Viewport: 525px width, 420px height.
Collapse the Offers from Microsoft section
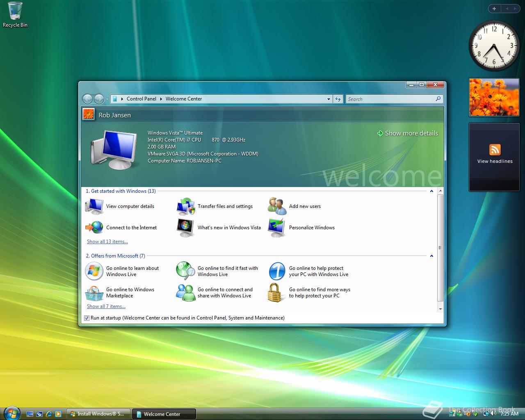click(x=431, y=256)
